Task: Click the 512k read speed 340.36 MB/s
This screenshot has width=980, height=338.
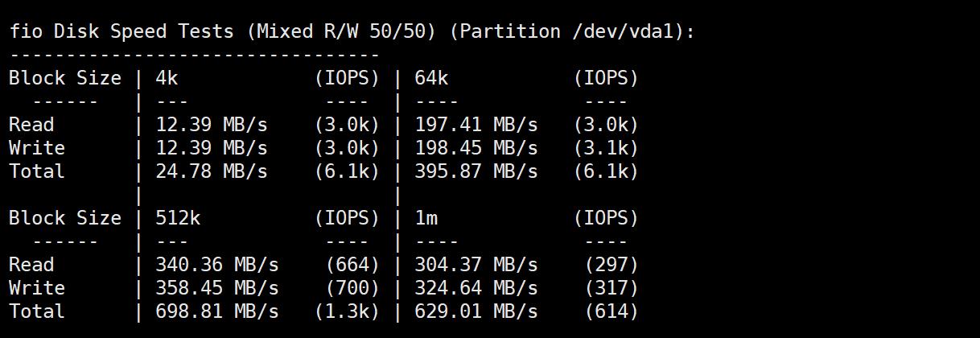Action: pyautogui.click(x=217, y=265)
